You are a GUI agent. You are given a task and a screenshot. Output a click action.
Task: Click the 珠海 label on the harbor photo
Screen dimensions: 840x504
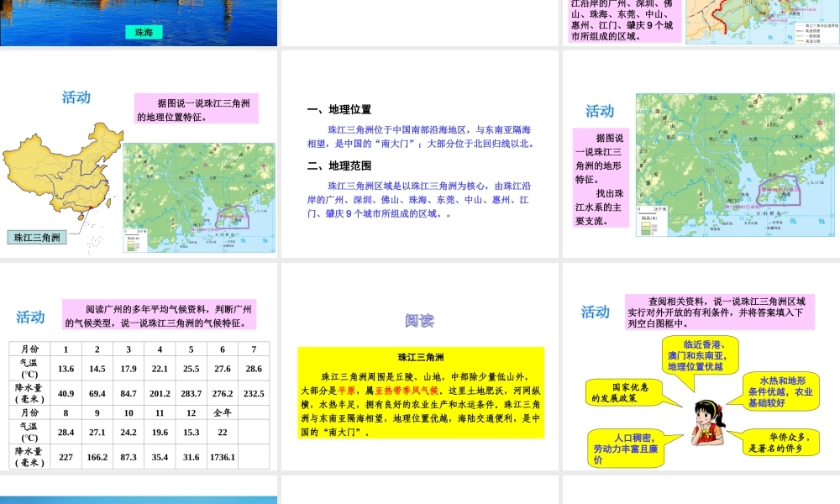point(144,32)
